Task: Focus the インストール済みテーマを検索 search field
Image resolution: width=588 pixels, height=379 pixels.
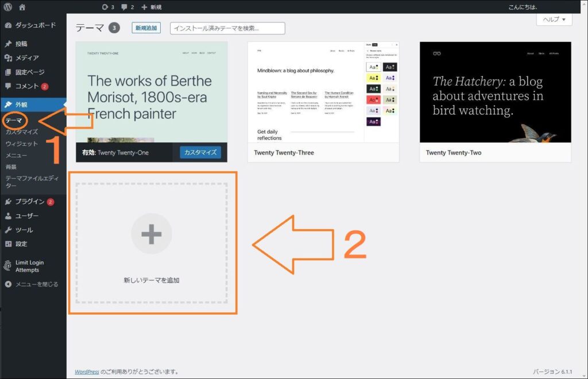Action: (227, 28)
